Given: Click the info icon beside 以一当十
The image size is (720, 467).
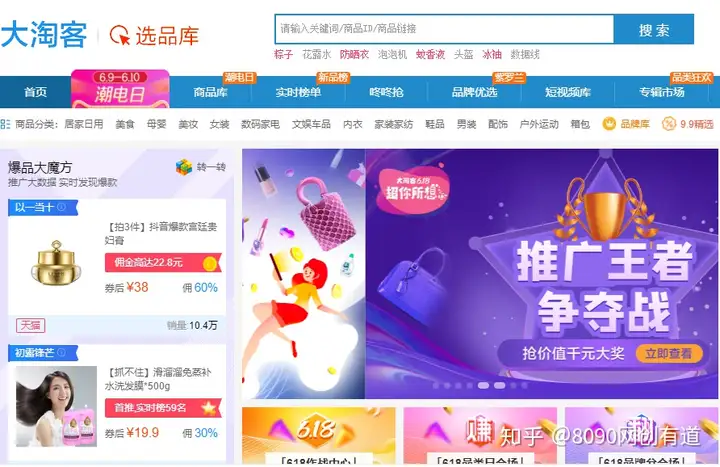Looking at the screenshot, I should (61, 207).
